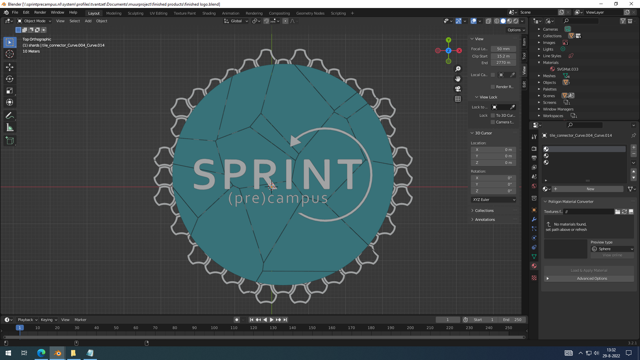
Task: Open the Material properties tab icon
Action: 534,266
